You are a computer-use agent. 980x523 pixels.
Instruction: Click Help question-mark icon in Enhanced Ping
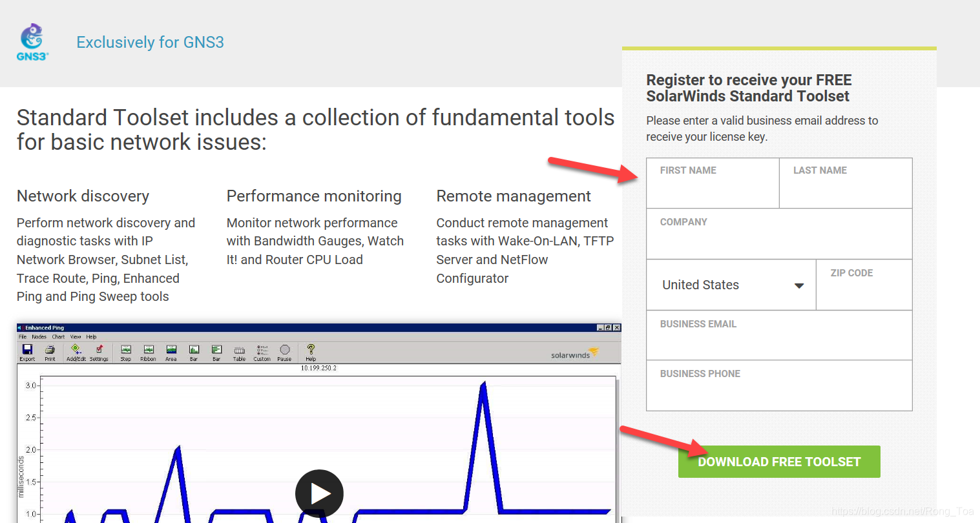tap(311, 353)
